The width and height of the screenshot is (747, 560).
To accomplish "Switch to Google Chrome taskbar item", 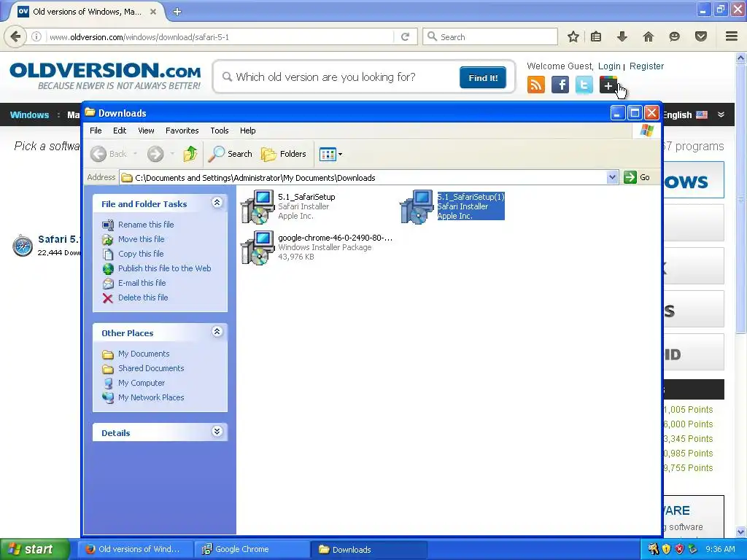I will point(253,550).
